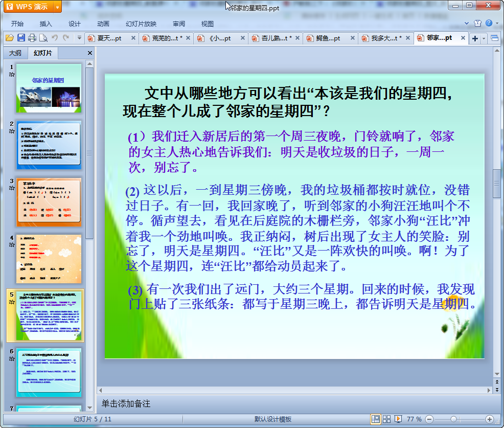The width and height of the screenshot is (504, 428).
Task: Click vertical scrollbar thumb of editor
Action: tap(497, 184)
